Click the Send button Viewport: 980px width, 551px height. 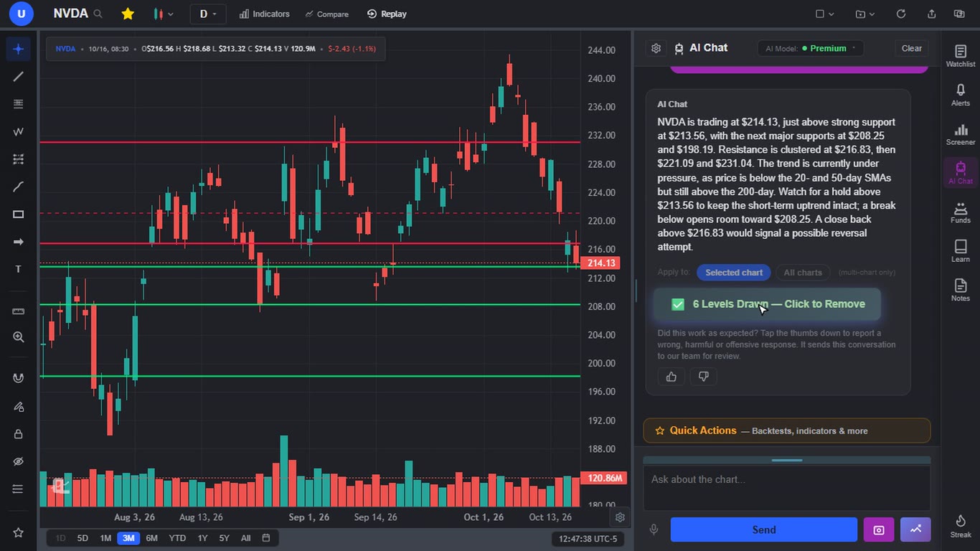(x=764, y=529)
